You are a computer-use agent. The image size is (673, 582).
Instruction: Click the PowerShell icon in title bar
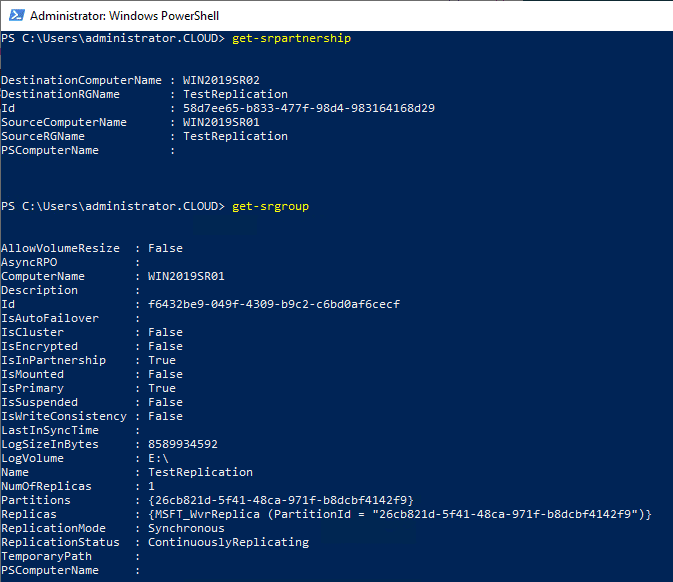(x=14, y=15)
